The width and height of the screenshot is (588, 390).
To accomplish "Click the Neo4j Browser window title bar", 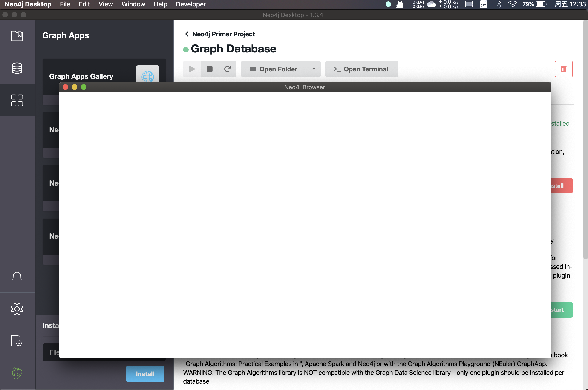I will [305, 87].
